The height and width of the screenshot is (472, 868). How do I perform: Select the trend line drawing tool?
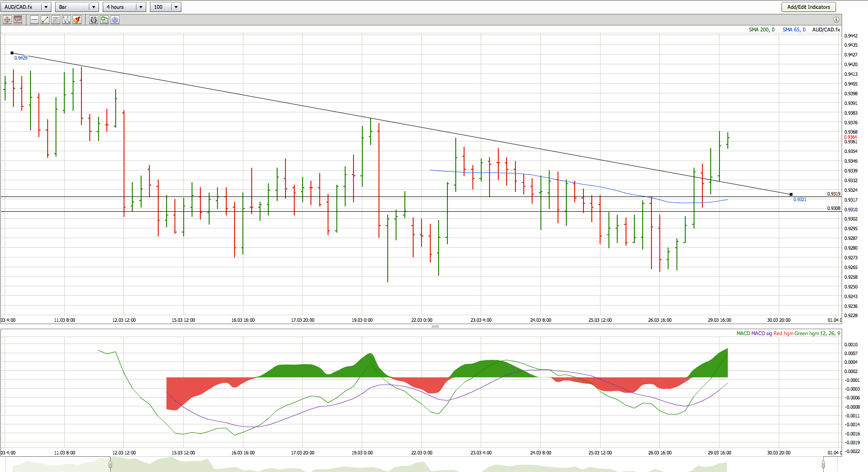tap(45, 20)
